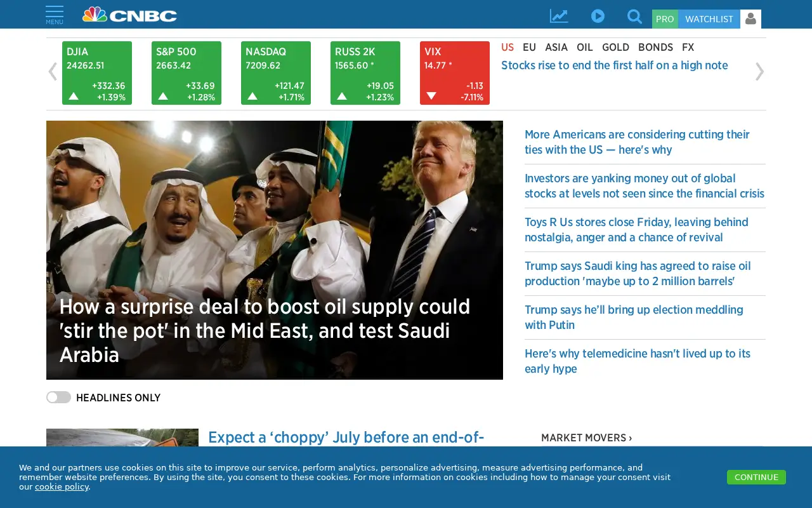Open the NASDAQ ticker tile
Image resolution: width=812 pixels, height=508 pixels.
tap(276, 73)
